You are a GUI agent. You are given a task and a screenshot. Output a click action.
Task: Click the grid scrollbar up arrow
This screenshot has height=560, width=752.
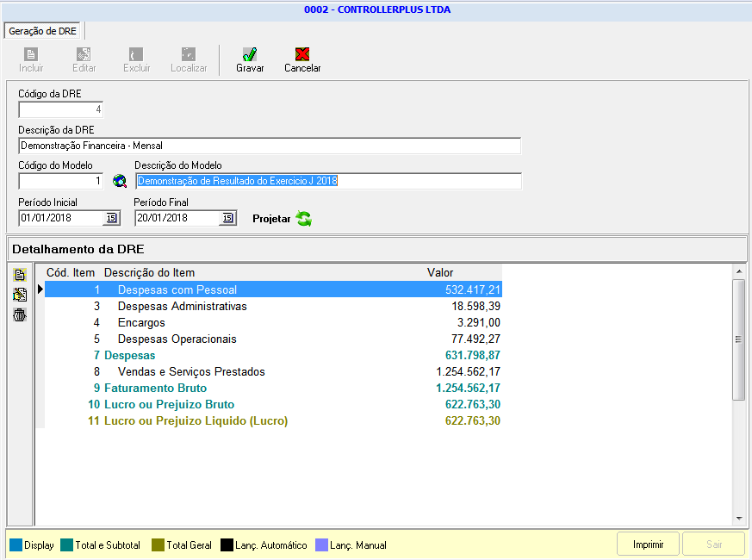[x=738, y=271]
